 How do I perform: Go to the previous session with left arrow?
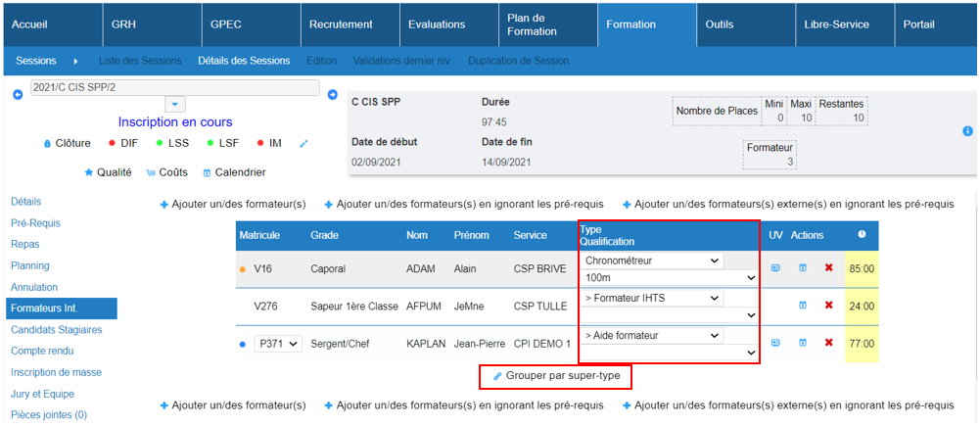17,95
